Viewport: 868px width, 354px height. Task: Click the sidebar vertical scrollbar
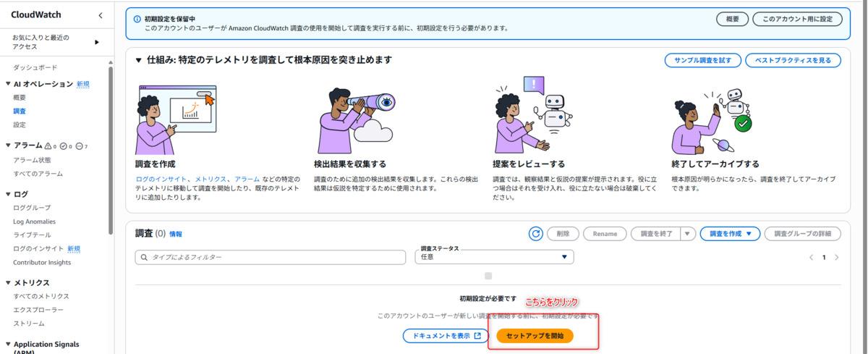110,148
